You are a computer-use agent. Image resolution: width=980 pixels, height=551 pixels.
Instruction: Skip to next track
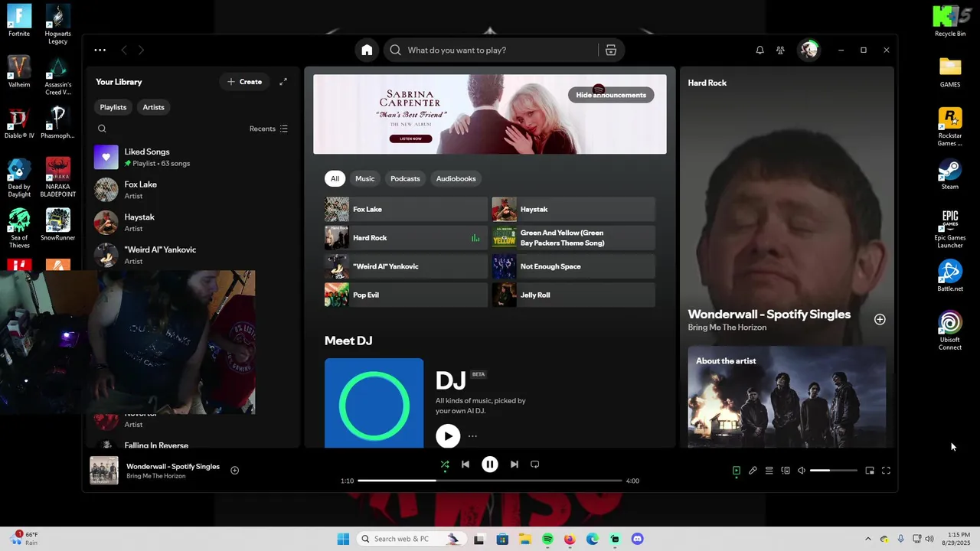click(x=514, y=465)
